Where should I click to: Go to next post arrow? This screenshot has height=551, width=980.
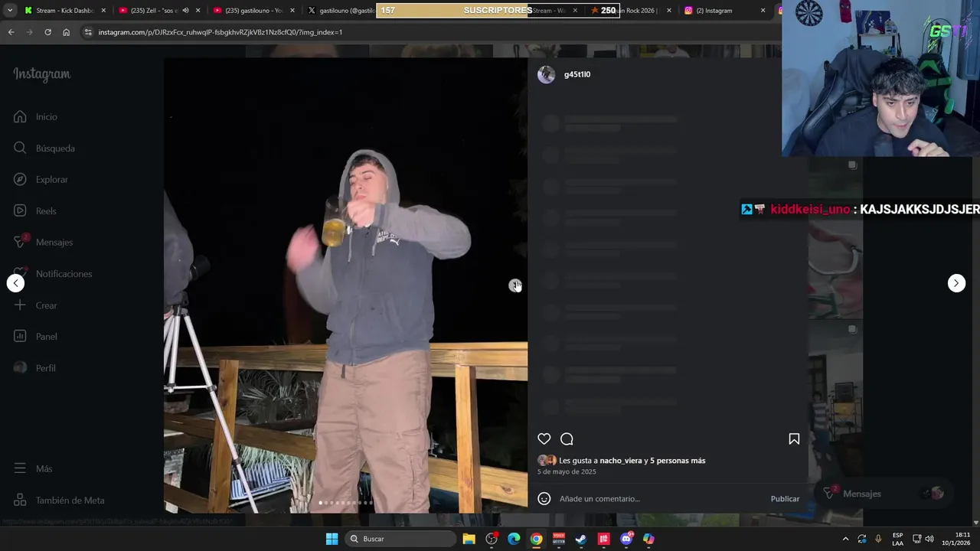coord(956,283)
